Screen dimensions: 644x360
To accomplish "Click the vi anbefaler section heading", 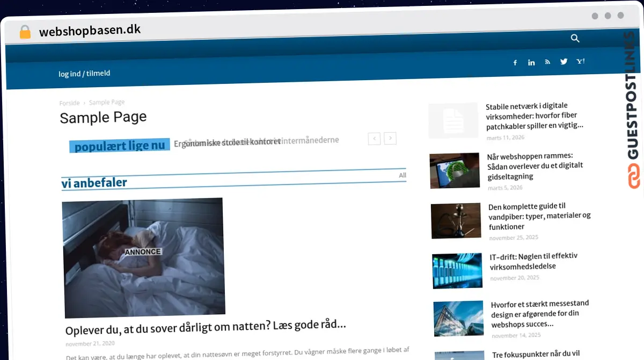I will pyautogui.click(x=94, y=183).
